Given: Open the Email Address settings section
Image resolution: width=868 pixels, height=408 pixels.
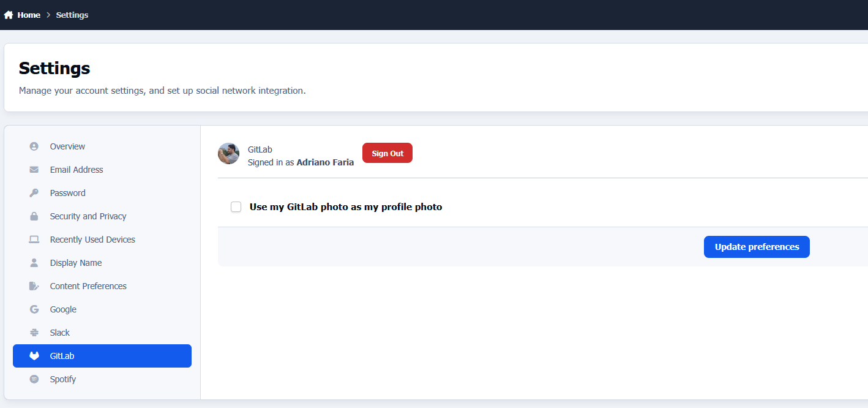Looking at the screenshot, I should (x=102, y=170).
